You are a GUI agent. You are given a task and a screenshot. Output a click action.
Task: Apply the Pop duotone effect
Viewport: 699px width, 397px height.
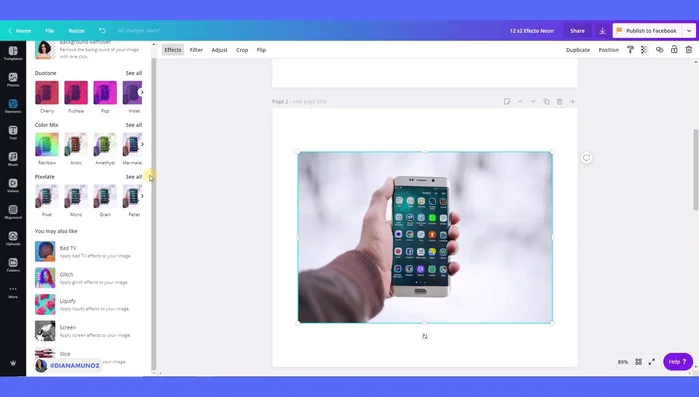coord(105,93)
